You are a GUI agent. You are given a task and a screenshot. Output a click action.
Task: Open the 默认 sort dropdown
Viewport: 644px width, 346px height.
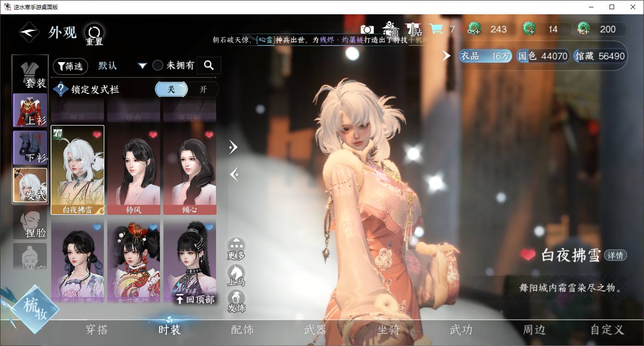[122, 66]
